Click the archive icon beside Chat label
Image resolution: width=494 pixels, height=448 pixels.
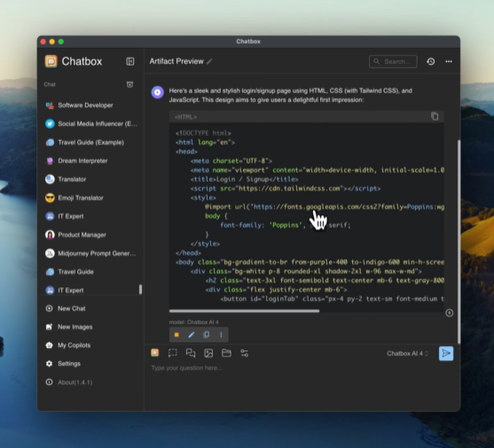pos(129,84)
